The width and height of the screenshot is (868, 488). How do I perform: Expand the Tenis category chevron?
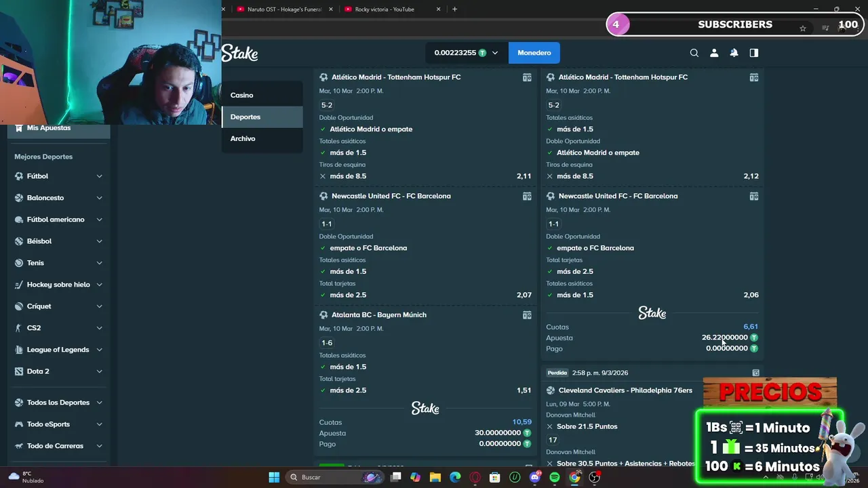(99, 263)
